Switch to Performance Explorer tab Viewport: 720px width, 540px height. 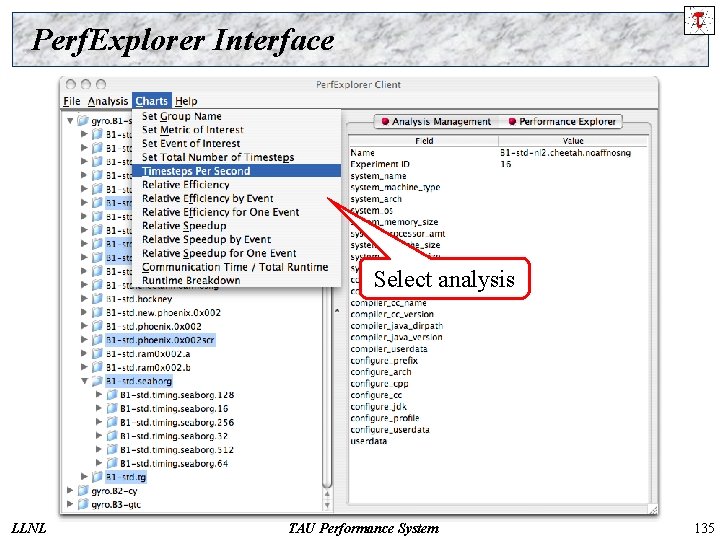(562, 122)
